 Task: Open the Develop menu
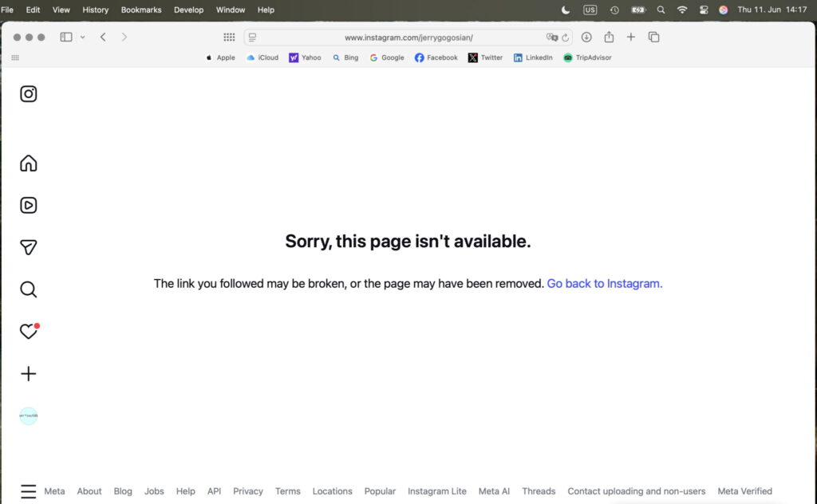188,10
